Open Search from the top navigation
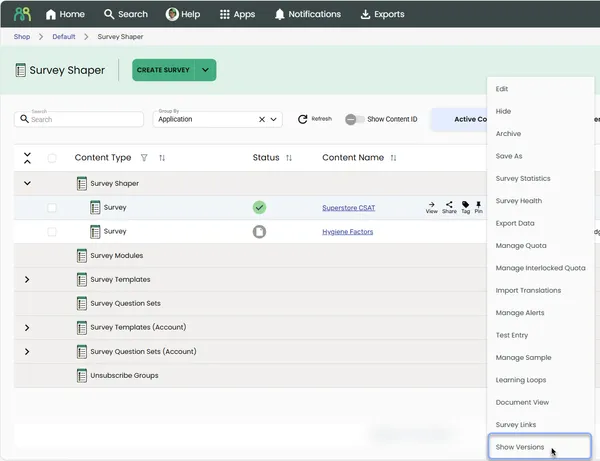Image resolution: width=600 pixels, height=461 pixels. pyautogui.click(x=126, y=14)
